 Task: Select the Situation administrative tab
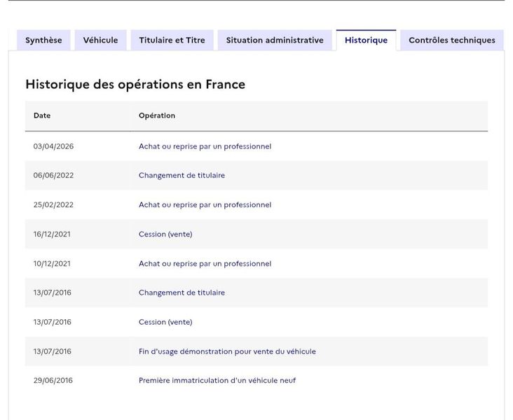click(x=275, y=40)
